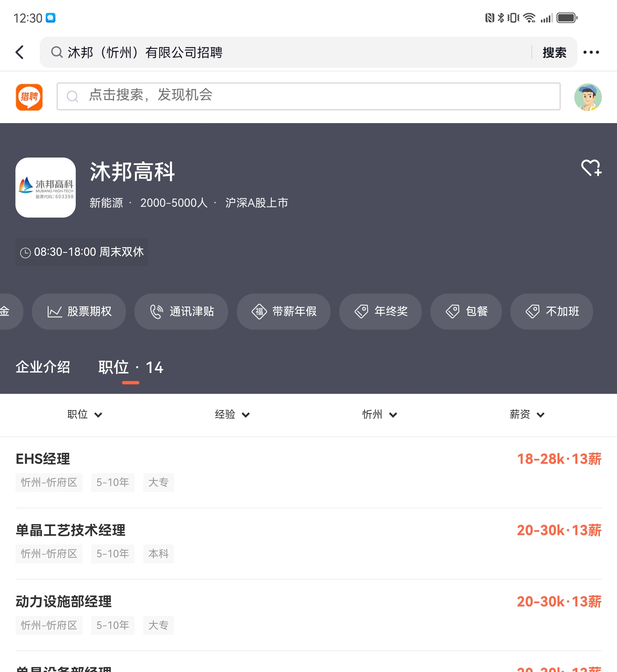Tap the Liepin orange logo icon
617x672 pixels.
(29, 97)
